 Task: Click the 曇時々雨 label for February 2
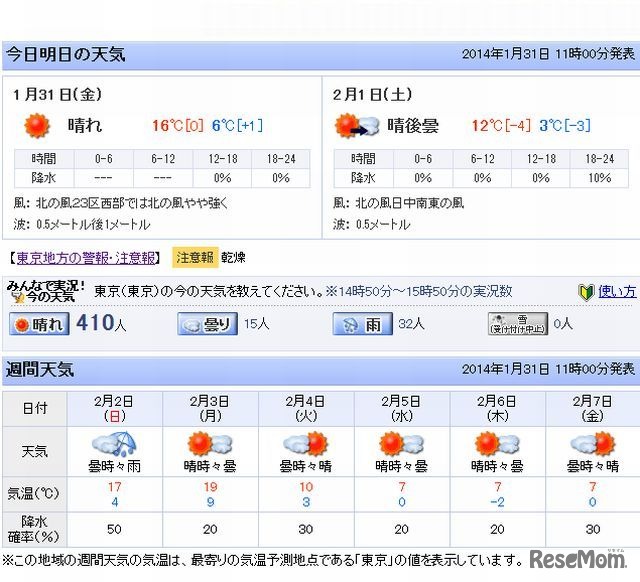click(114, 466)
